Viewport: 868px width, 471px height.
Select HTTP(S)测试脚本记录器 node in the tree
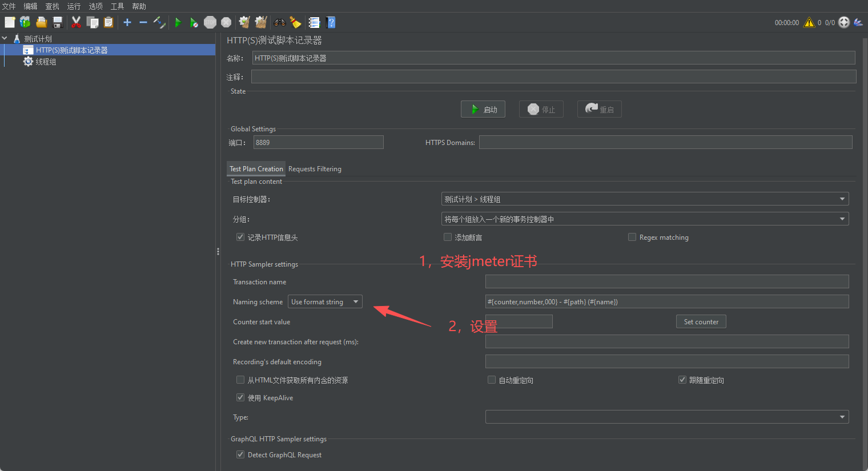(66, 50)
